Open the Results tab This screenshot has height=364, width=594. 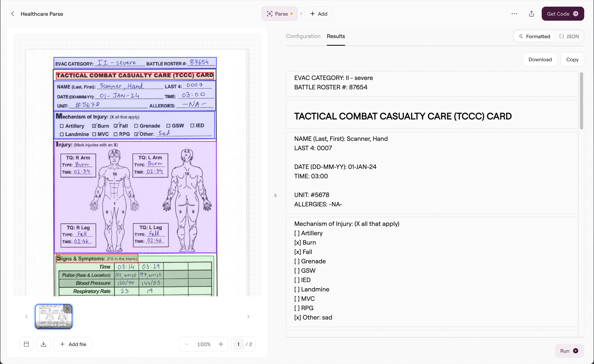click(336, 36)
